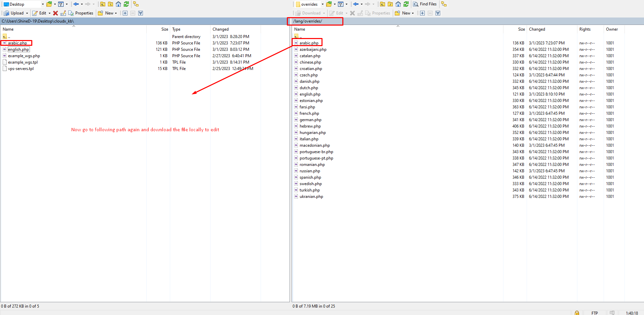The height and width of the screenshot is (315, 644).
Task: Open the overrides directory dropdown
Action: pos(322,4)
